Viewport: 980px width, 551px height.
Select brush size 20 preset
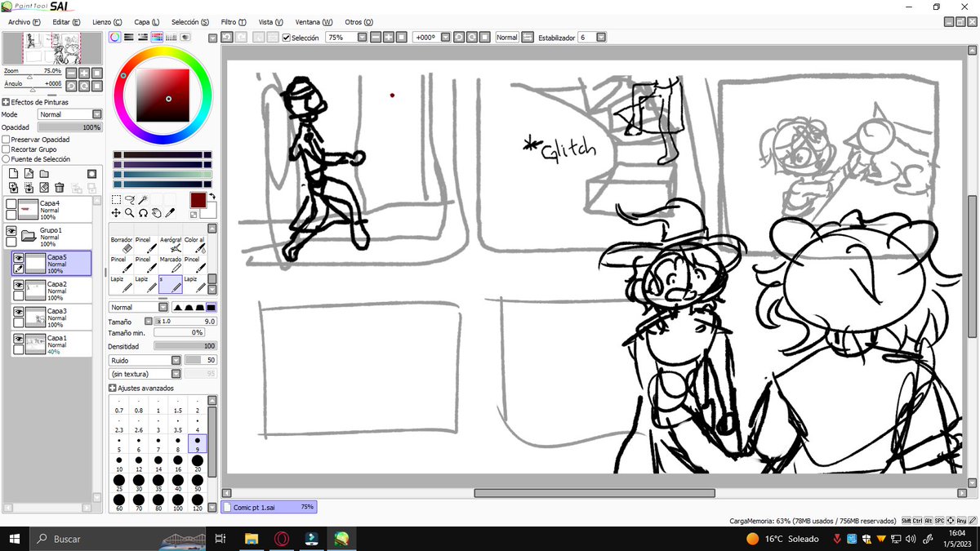click(198, 463)
